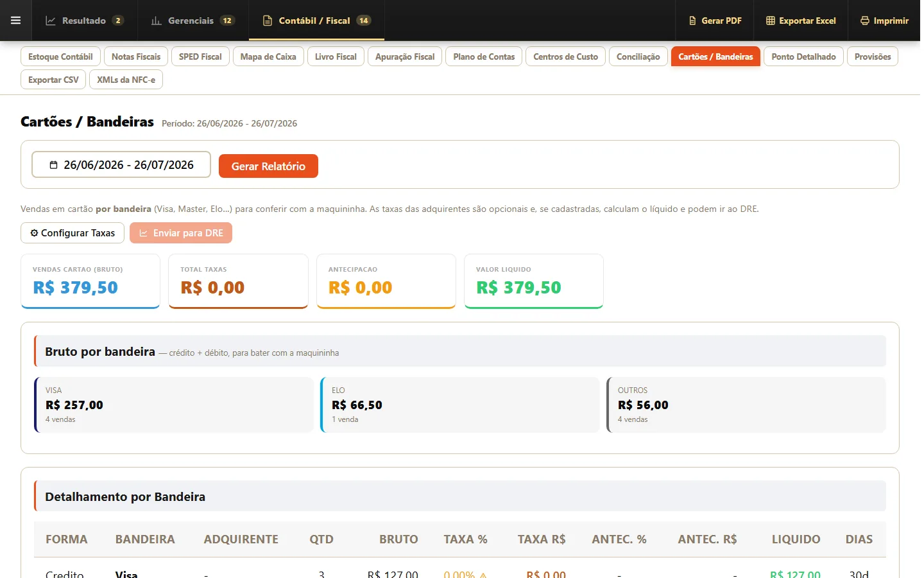
Task: Click the Gerar PDF file icon
Action: click(x=692, y=21)
